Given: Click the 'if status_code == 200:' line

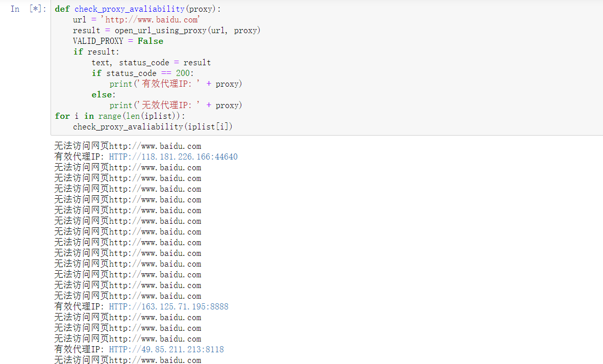Looking at the screenshot, I should tap(143, 73).
